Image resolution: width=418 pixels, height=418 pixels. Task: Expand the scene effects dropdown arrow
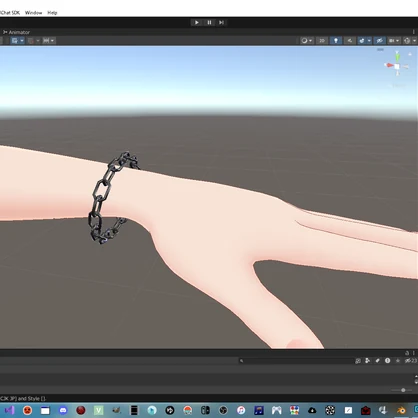click(369, 41)
